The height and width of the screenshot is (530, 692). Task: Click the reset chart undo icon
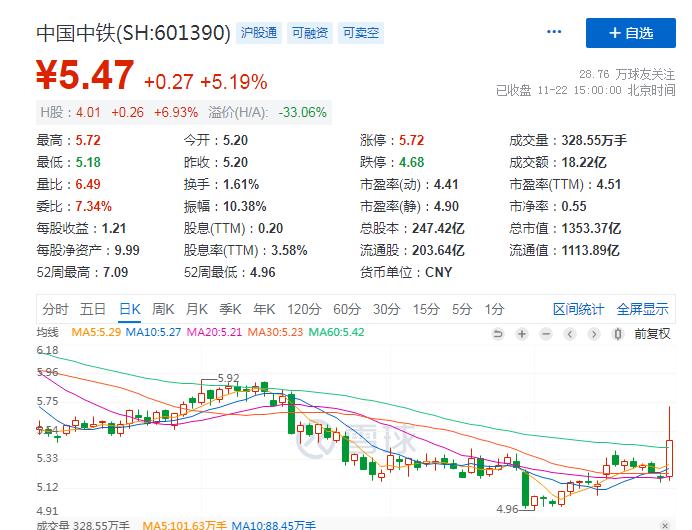(x=498, y=334)
